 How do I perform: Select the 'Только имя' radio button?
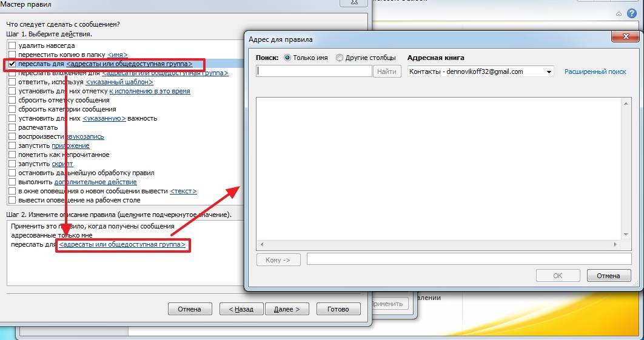tap(287, 58)
